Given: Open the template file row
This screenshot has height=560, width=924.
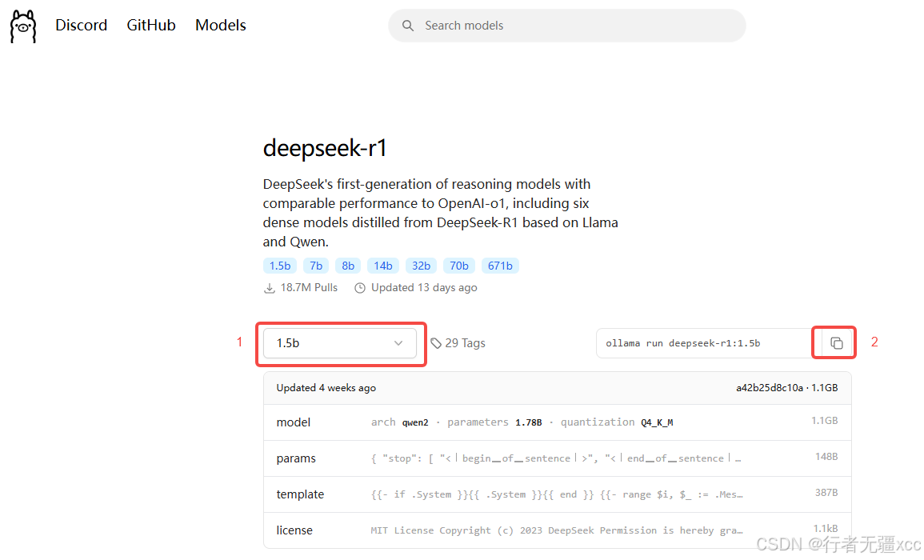Looking at the screenshot, I should pyautogui.click(x=558, y=494).
